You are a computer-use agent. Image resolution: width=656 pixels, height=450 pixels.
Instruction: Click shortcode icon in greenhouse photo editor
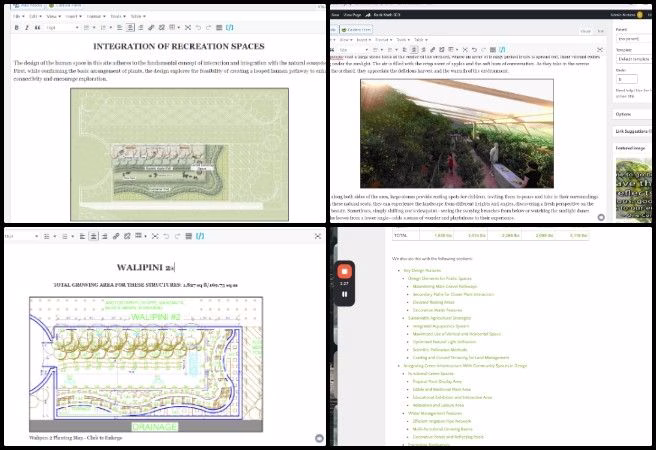pos(502,50)
